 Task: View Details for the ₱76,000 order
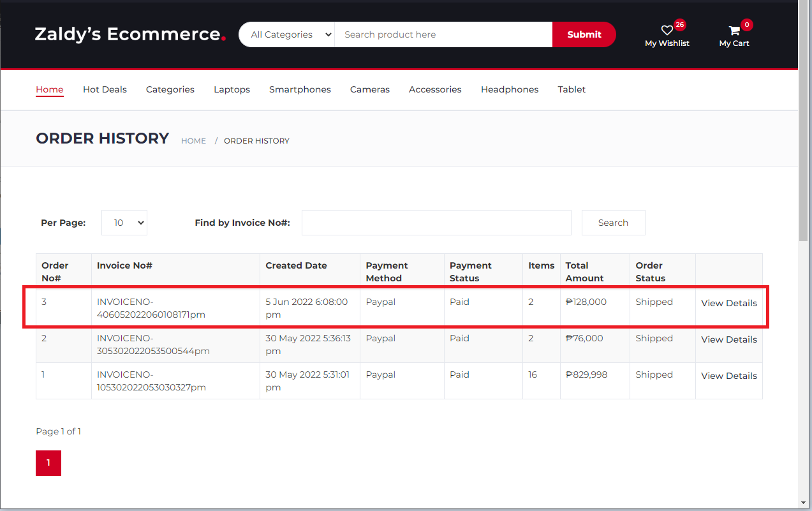[728, 339]
